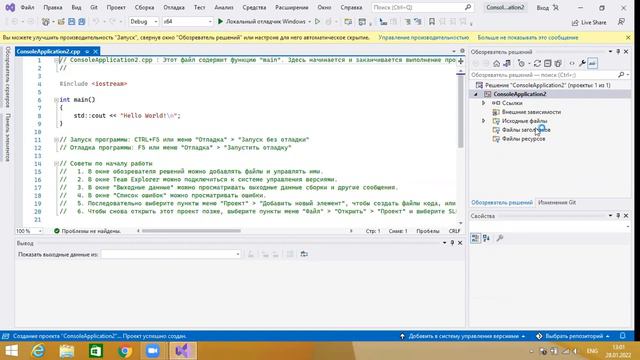
Task: Click the Collapse All icon in Solution Explorer
Action: pyautogui.click(x=547, y=63)
